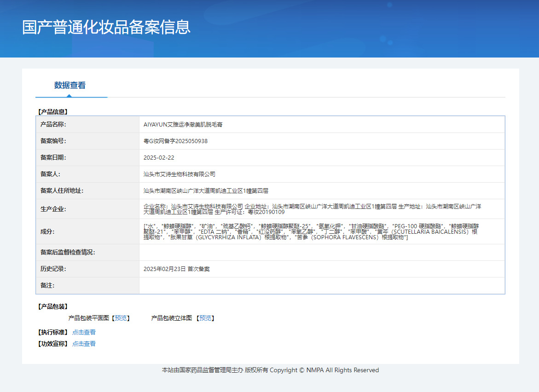Click the NMPA copyright footer text
539x392 pixels.
click(x=270, y=370)
